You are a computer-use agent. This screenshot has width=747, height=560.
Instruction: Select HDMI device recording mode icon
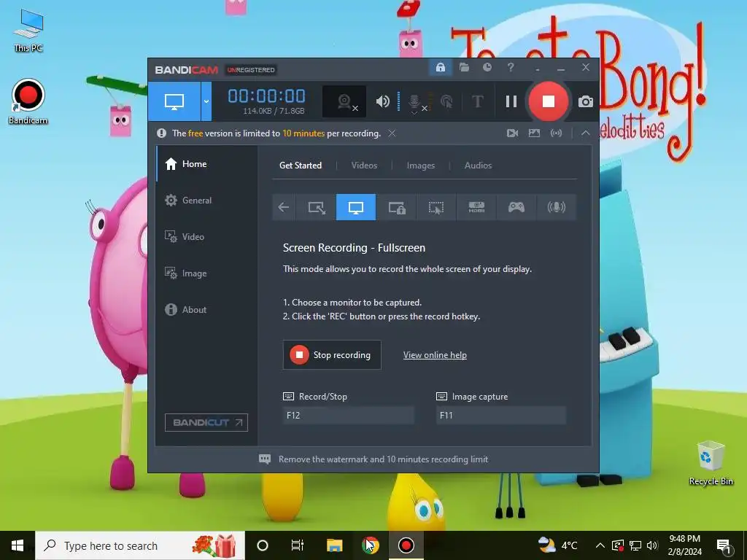[476, 207]
